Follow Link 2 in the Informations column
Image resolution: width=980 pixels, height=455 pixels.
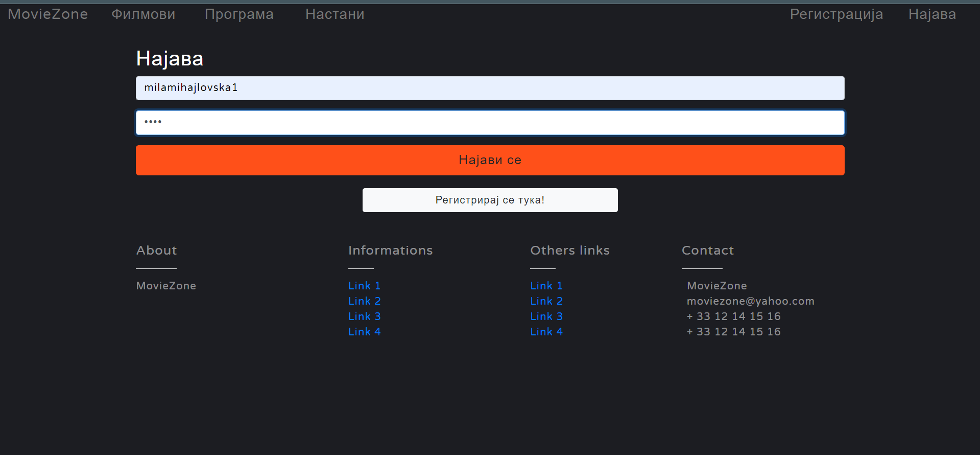point(364,301)
